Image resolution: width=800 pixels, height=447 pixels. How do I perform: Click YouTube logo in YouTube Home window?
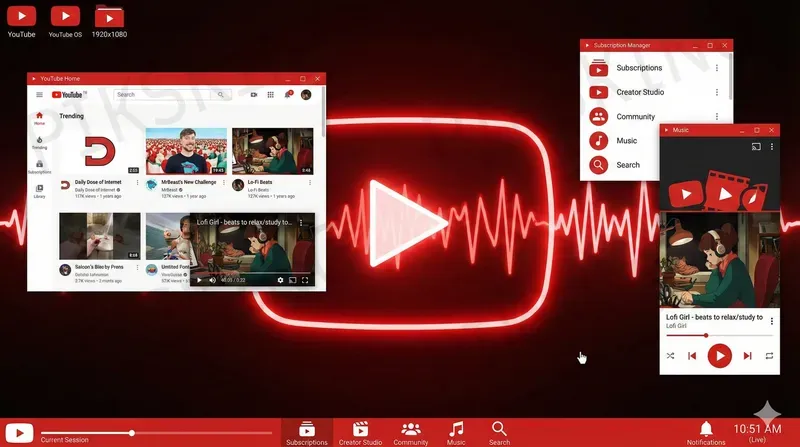(68, 94)
